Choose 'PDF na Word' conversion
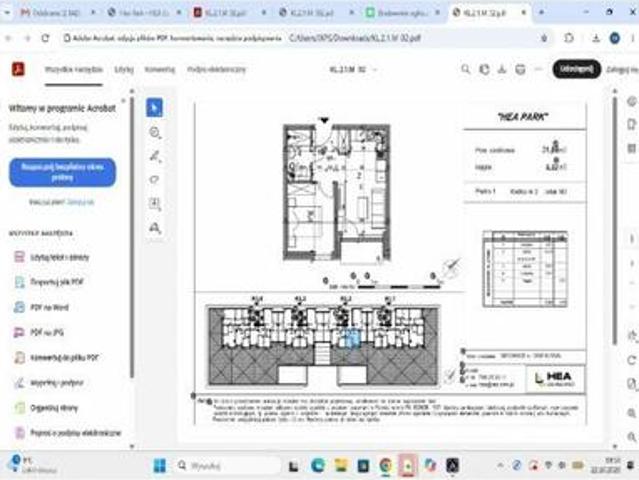Viewport: 639px width, 480px height. (x=41, y=307)
